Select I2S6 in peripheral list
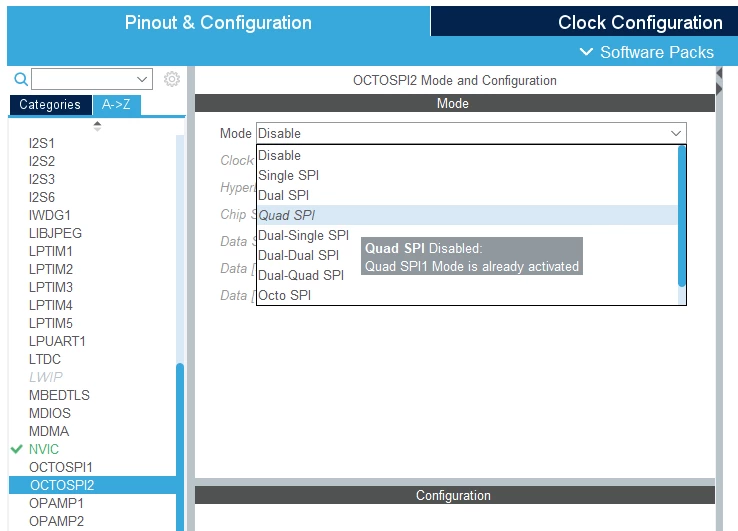Screen dimensions: 738x531 [x=41, y=197]
